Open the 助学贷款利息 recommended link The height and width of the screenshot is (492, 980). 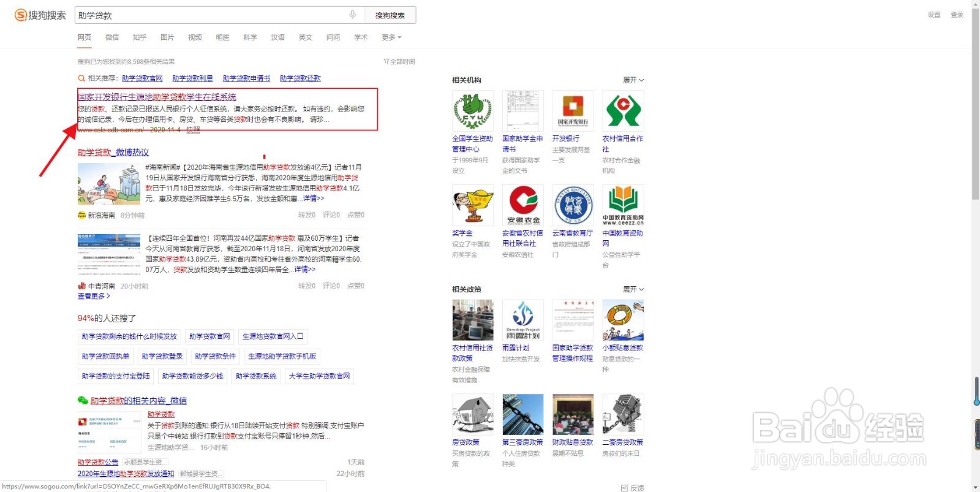click(192, 78)
